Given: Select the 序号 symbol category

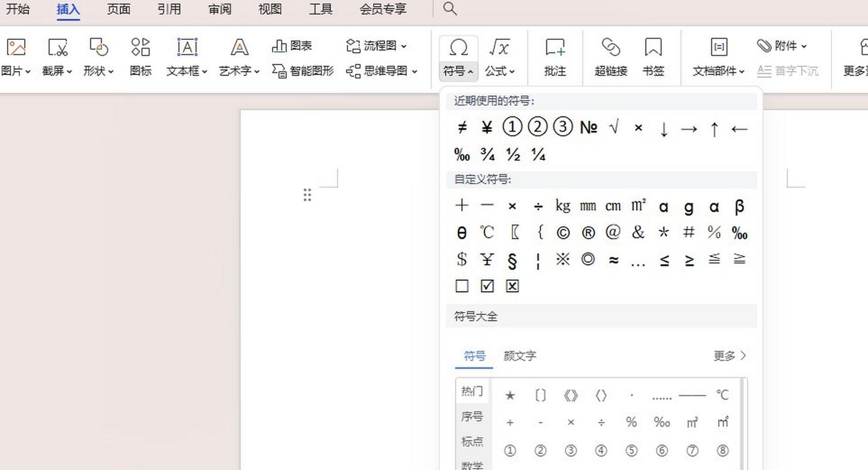Looking at the screenshot, I should click(472, 417).
